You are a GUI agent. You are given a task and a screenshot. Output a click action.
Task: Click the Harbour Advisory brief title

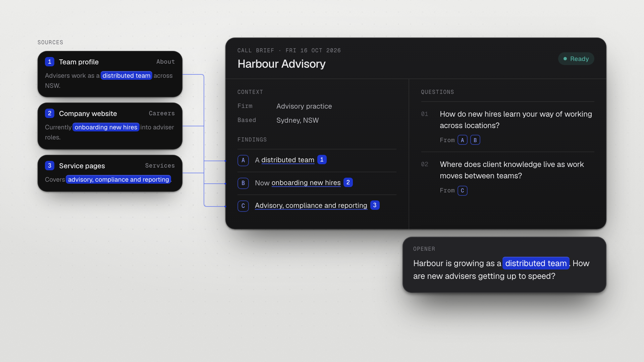click(281, 64)
